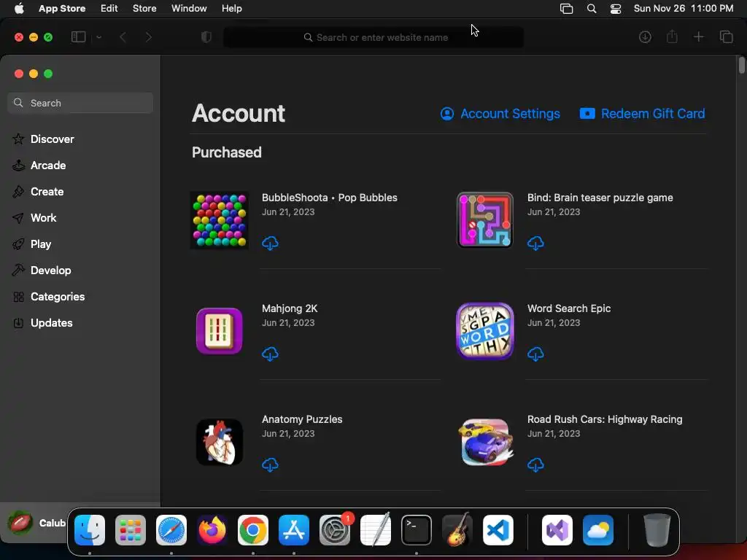Viewport: 747px width, 560px height.
Task: Click the Safari share button
Action: pyautogui.click(x=672, y=36)
